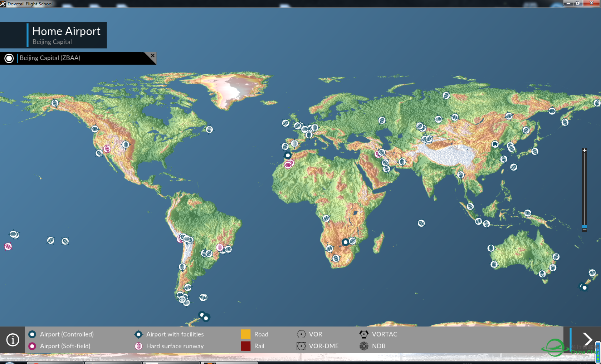Click the VORTAC legend symbol

coord(364,334)
